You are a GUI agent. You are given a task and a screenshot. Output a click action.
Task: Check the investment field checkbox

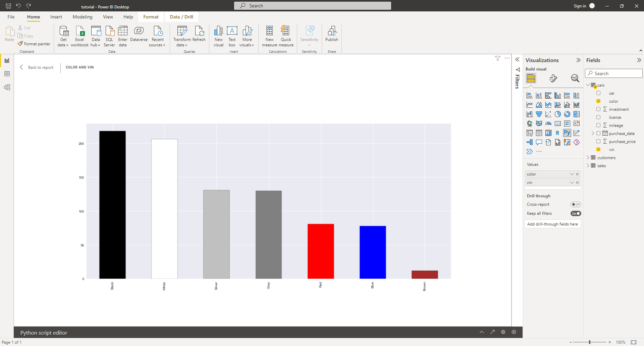(599, 109)
